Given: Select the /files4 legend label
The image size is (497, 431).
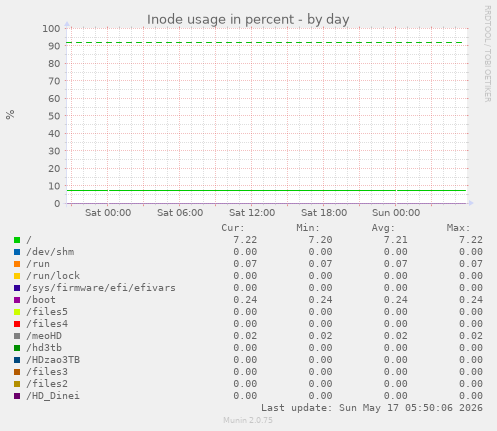Looking at the screenshot, I should (x=47, y=324).
